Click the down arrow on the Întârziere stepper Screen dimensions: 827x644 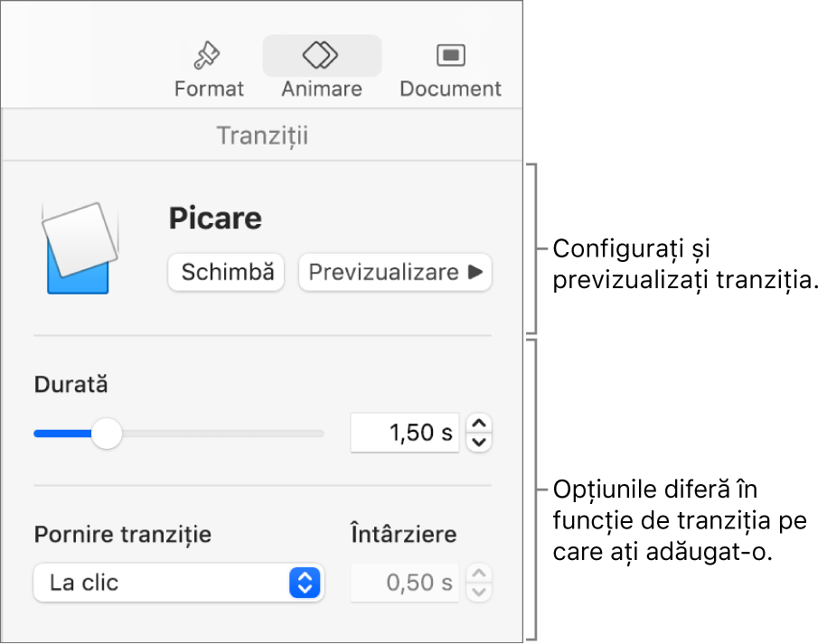coord(479,592)
